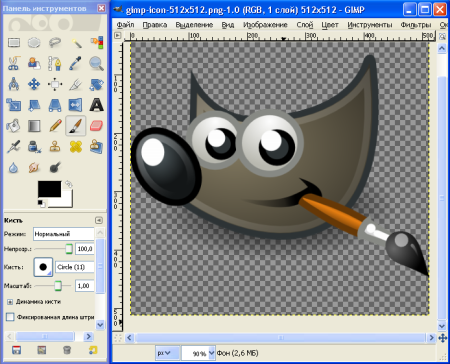
Task: Open the image menu arrow at ruler corner
Action: point(118,35)
